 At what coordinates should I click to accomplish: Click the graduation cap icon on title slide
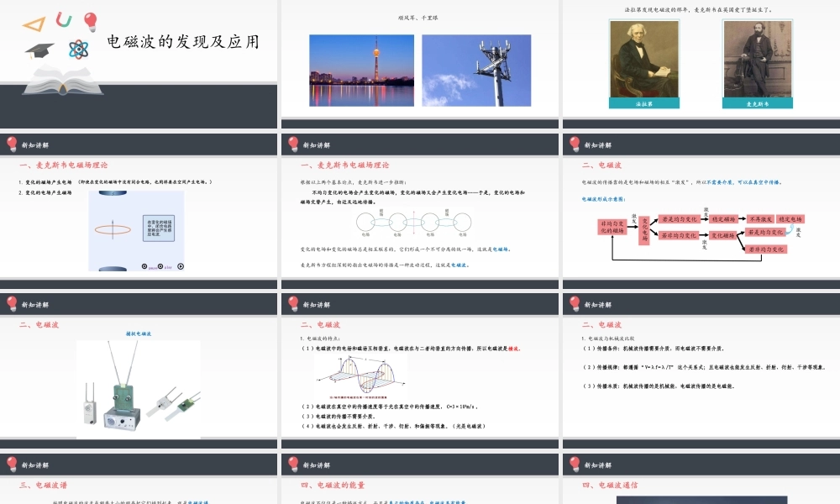(39, 50)
